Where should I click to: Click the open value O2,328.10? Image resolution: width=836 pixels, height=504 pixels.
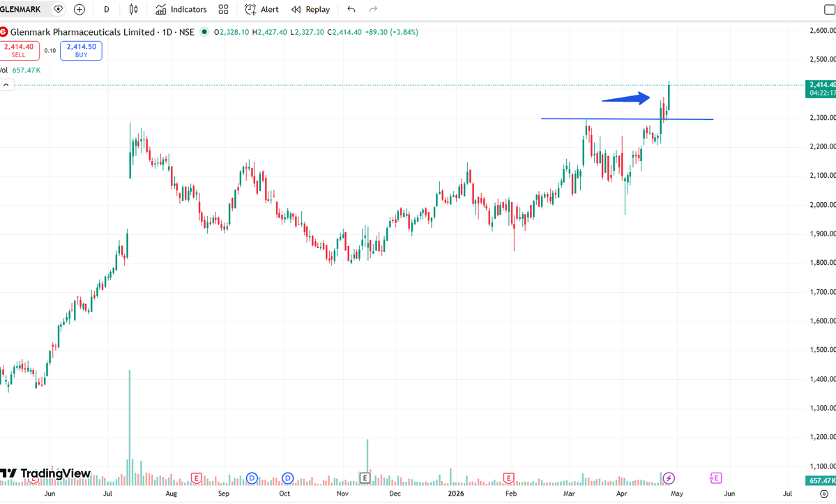(x=231, y=32)
